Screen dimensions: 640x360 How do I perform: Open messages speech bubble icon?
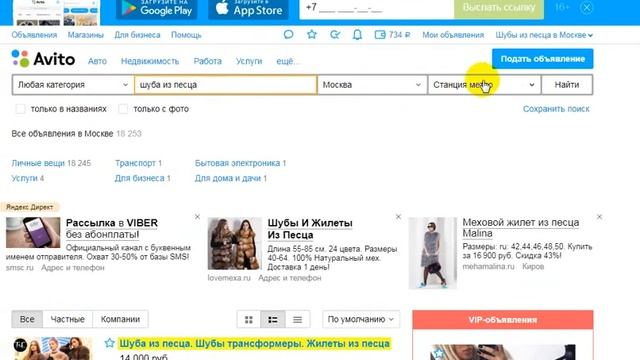288,35
